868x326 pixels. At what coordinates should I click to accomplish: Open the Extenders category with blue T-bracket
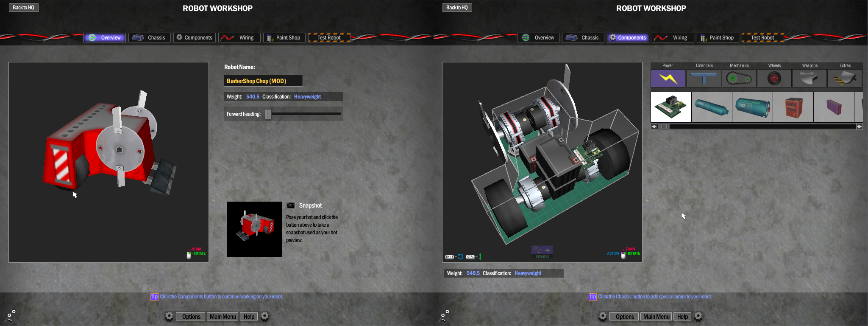[x=704, y=78]
